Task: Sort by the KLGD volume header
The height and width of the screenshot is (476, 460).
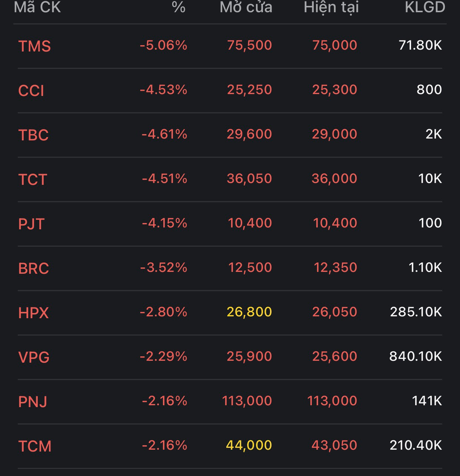Action: pyautogui.click(x=425, y=7)
